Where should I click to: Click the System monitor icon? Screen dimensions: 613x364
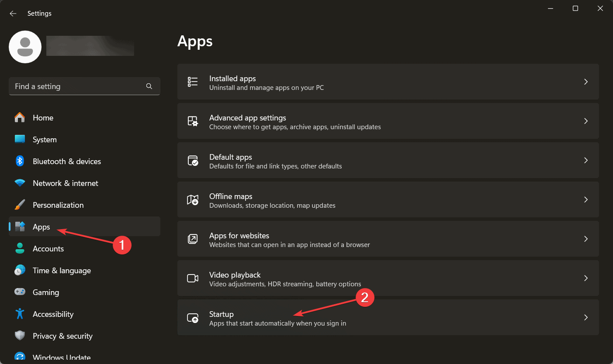coord(20,140)
